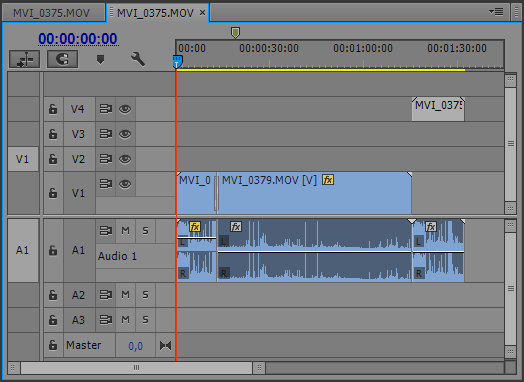Click the blue playhead handle
The image size is (524, 382).
(x=177, y=62)
